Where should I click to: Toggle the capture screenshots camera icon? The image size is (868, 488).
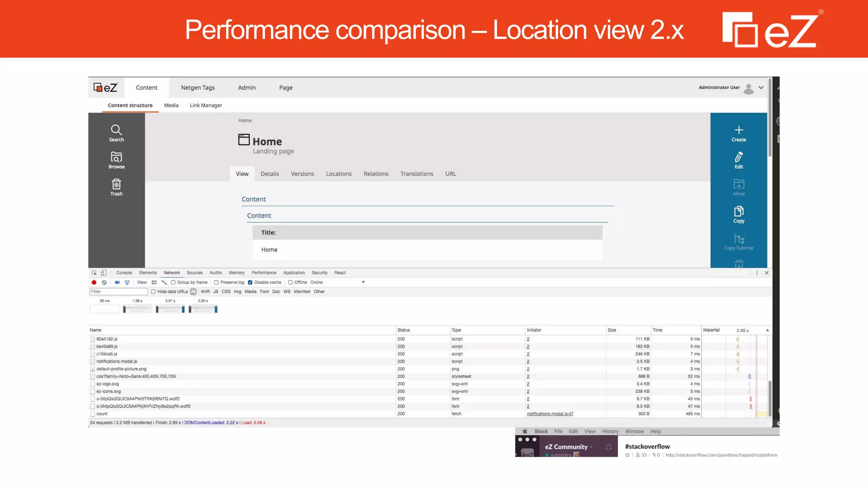(117, 283)
